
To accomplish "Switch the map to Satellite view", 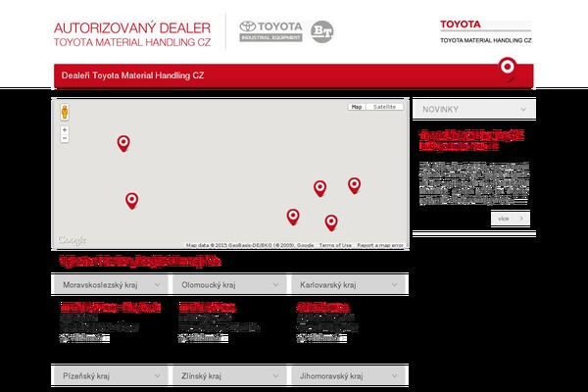I will click(x=385, y=107).
